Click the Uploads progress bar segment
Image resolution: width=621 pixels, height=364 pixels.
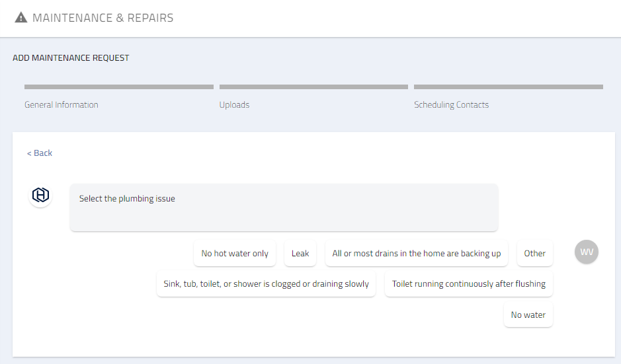click(x=313, y=87)
